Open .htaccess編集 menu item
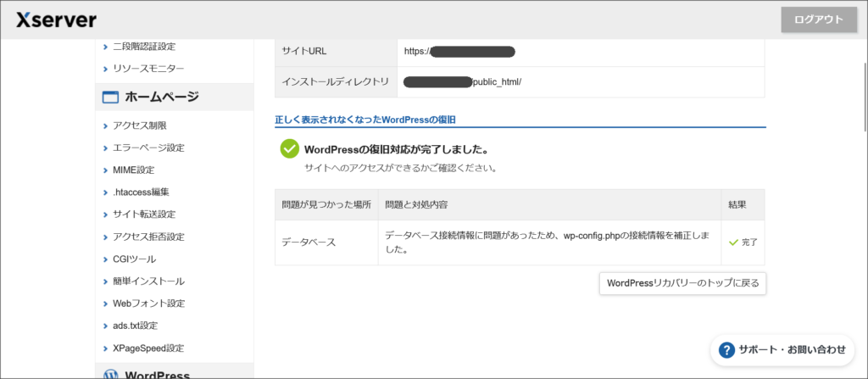 141,192
